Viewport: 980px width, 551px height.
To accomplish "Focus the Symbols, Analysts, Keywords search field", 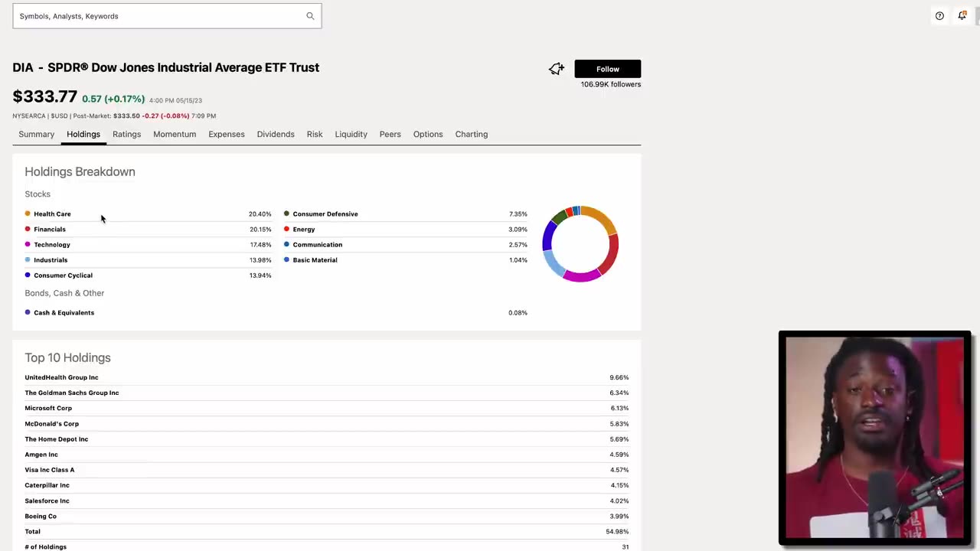I will (167, 16).
